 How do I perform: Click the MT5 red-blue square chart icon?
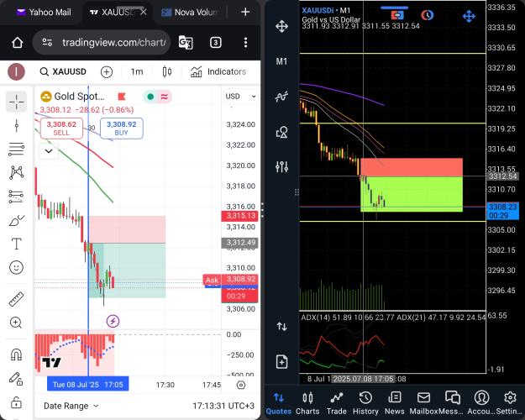pyautogui.click(x=397, y=15)
